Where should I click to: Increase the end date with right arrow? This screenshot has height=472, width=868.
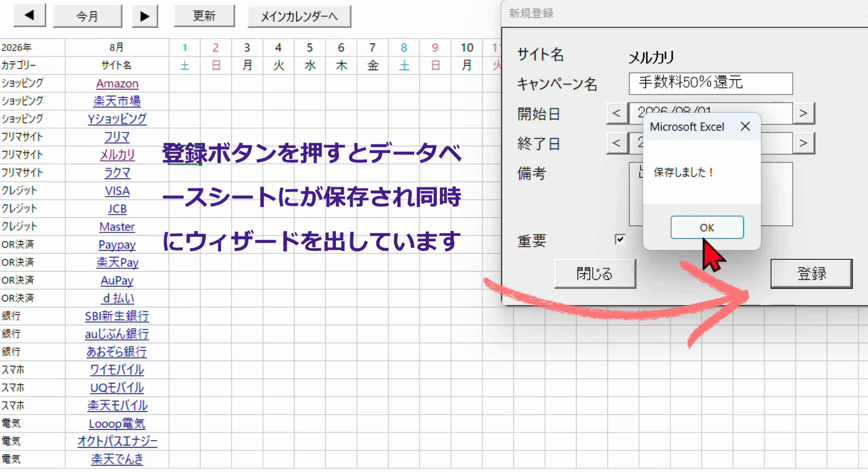click(x=803, y=143)
